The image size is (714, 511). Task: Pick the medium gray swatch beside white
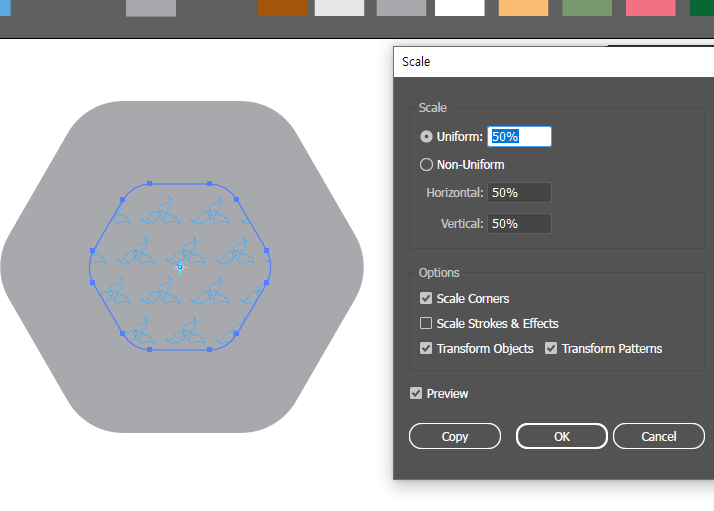(x=401, y=8)
